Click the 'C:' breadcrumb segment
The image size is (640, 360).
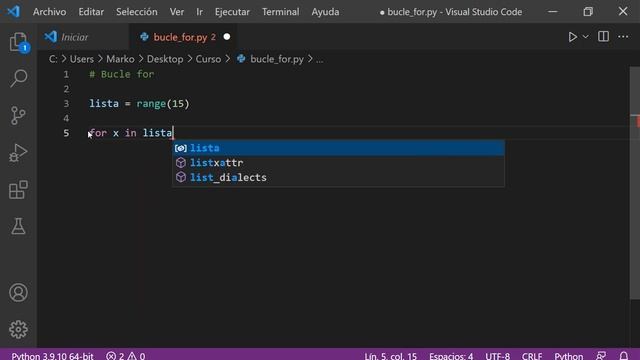click(53, 59)
